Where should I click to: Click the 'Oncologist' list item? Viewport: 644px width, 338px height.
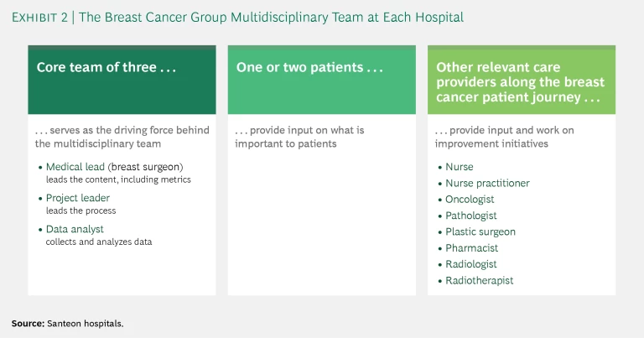pyautogui.click(x=470, y=200)
